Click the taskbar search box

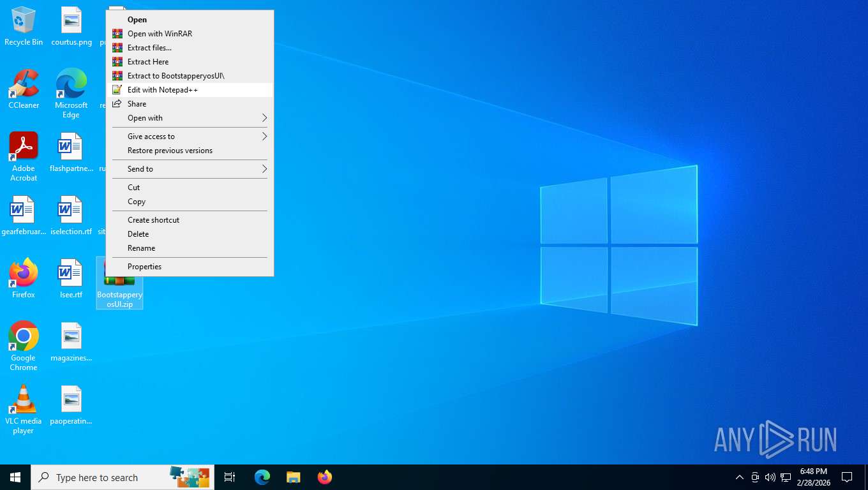[123, 477]
